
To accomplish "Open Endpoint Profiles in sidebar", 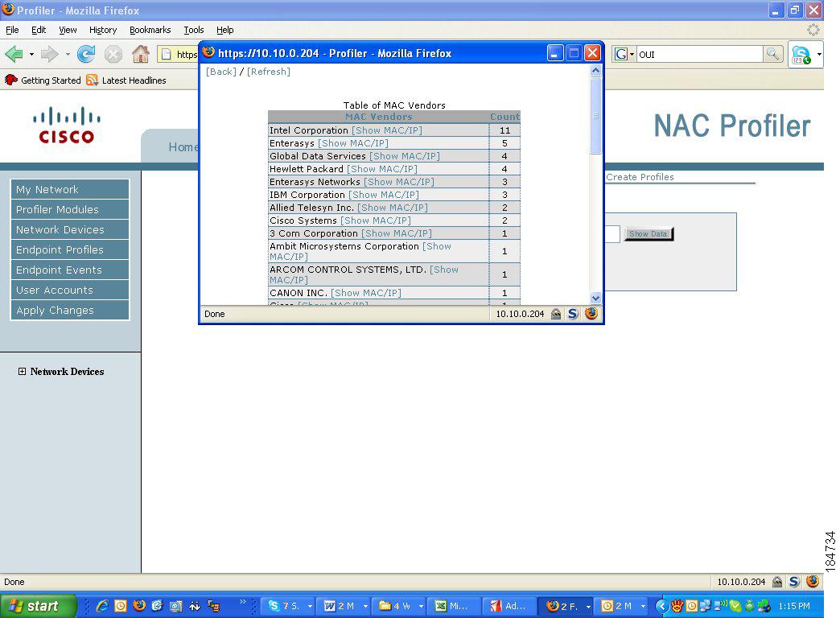I will click(70, 249).
